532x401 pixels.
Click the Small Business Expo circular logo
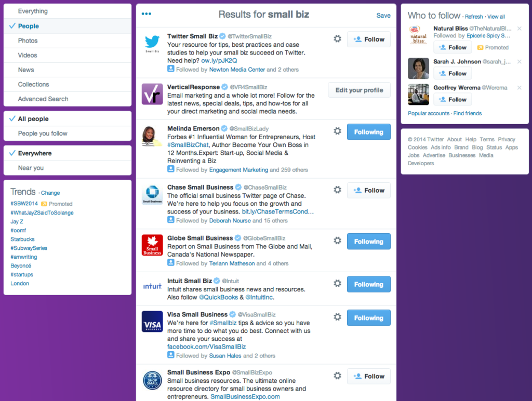coord(152,379)
